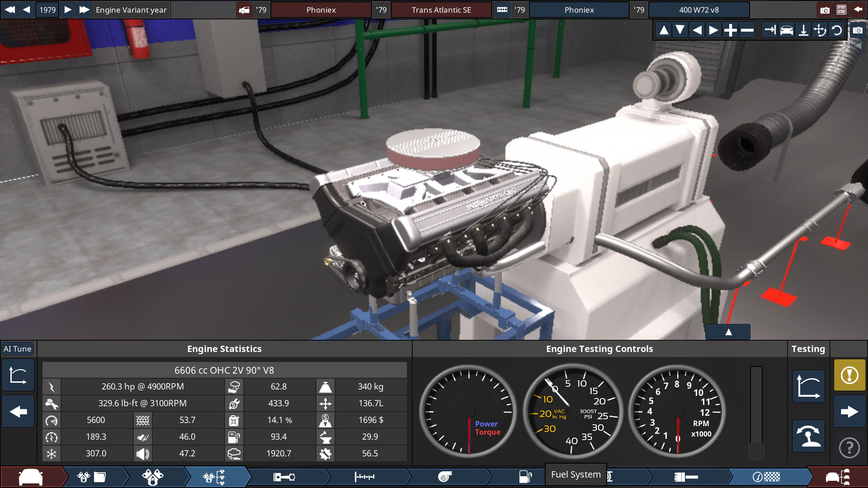
Task: Open the red list overview icon
Action: 841,10
